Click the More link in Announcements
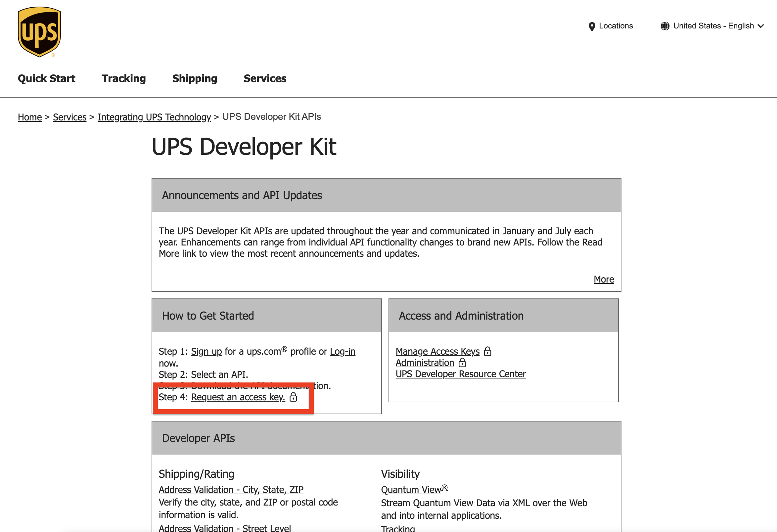 tap(604, 279)
